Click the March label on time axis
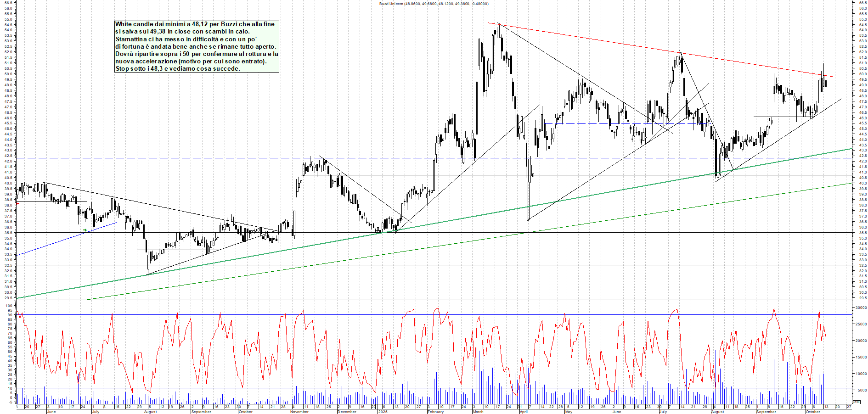The height and width of the screenshot is (414, 868). [478, 412]
